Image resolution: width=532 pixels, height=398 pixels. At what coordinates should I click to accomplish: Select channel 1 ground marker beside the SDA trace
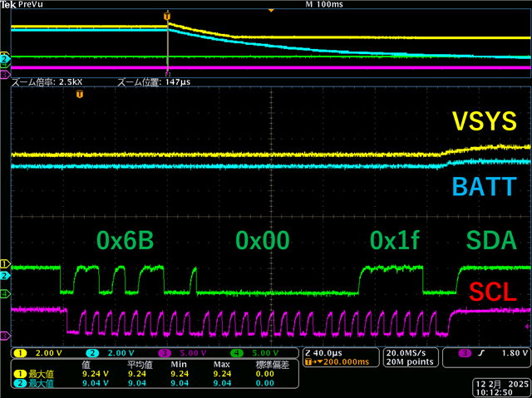pos(5,263)
